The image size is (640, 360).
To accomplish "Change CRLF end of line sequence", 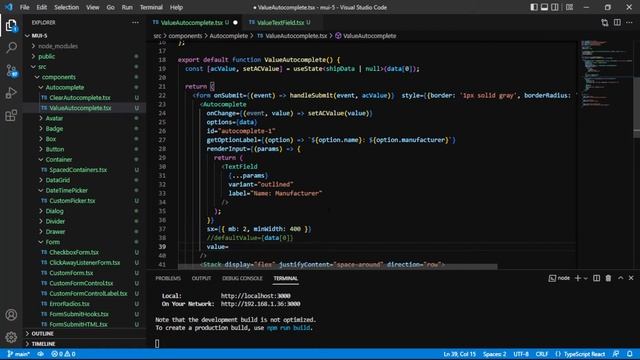I will point(541,354).
